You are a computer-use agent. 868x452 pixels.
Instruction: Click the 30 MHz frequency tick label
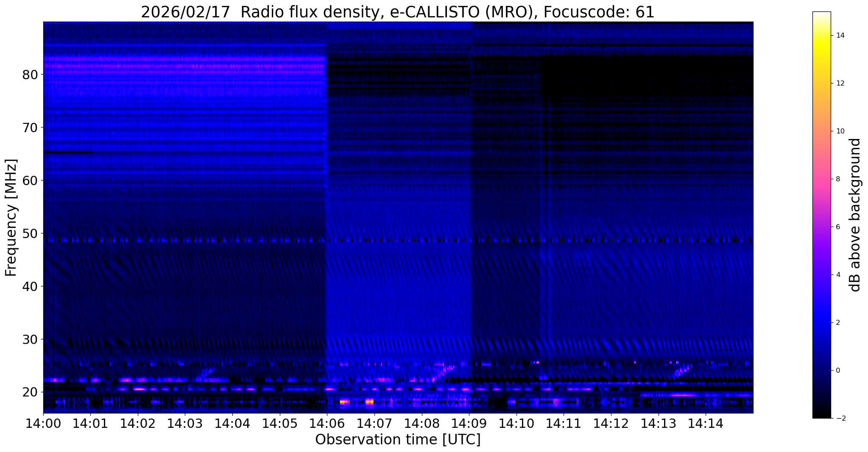click(30, 339)
